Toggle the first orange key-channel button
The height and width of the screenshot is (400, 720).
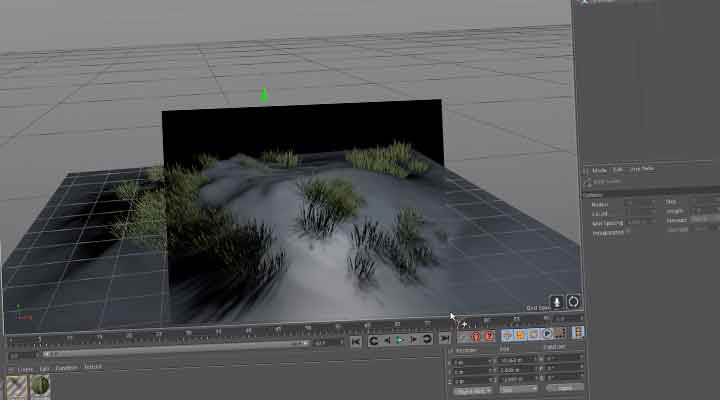point(507,334)
